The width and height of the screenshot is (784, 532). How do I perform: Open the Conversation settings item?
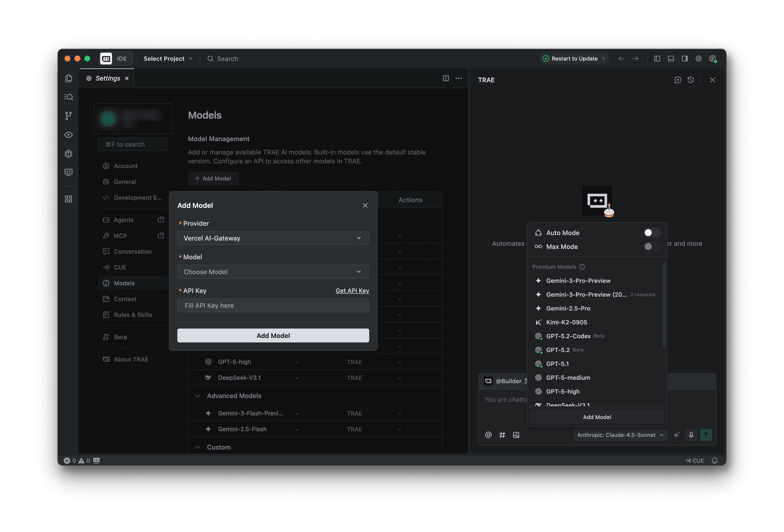pyautogui.click(x=132, y=252)
